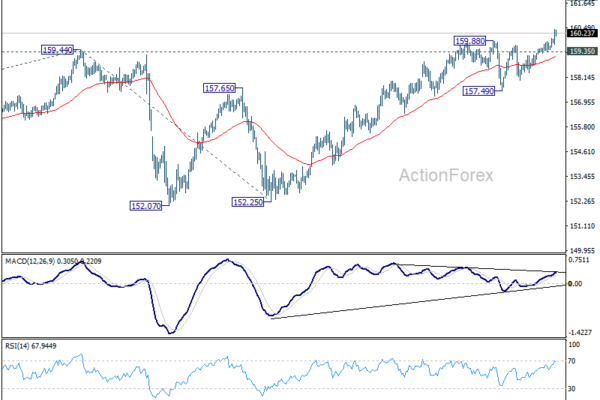Click the MACD zero level 0.00 value

575,284
